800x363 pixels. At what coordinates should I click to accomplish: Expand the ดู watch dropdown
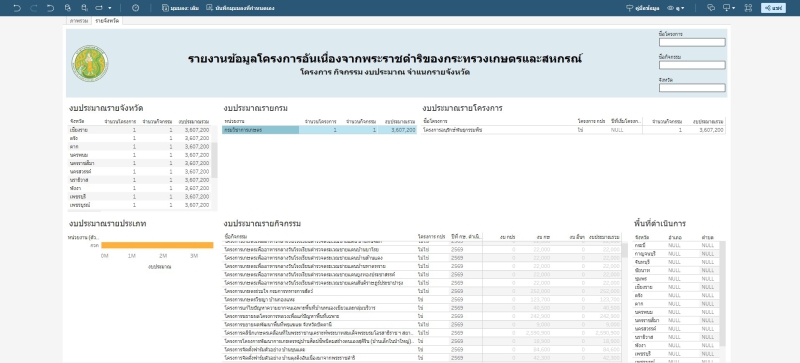(676, 8)
